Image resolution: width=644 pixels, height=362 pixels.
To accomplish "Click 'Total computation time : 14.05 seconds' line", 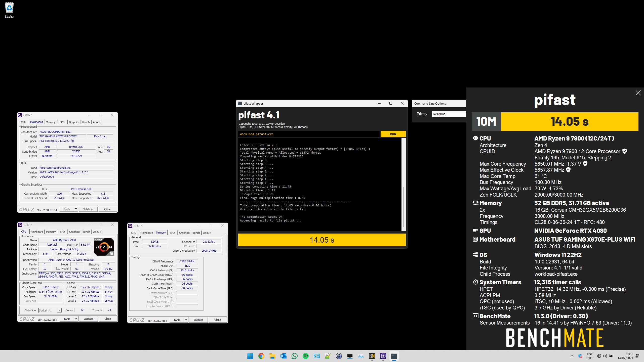I will click(x=286, y=205).
